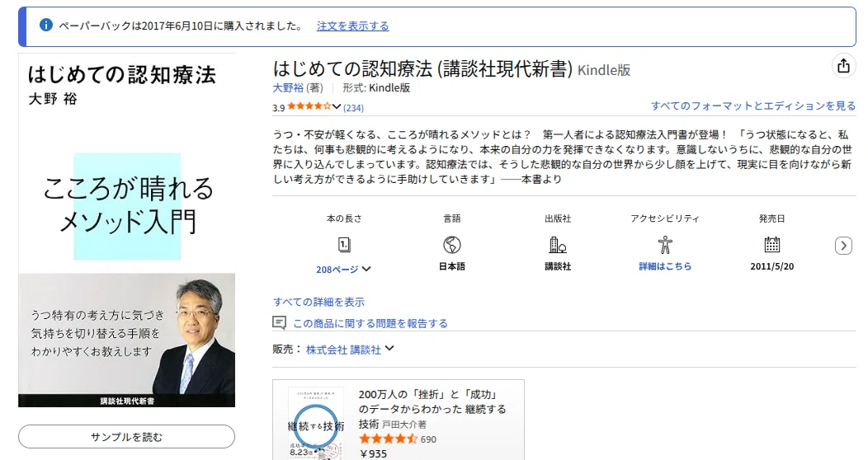Image resolution: width=868 pixels, height=460 pixels.
Task: Click the 戸田大介著 author text
Action: point(404,425)
